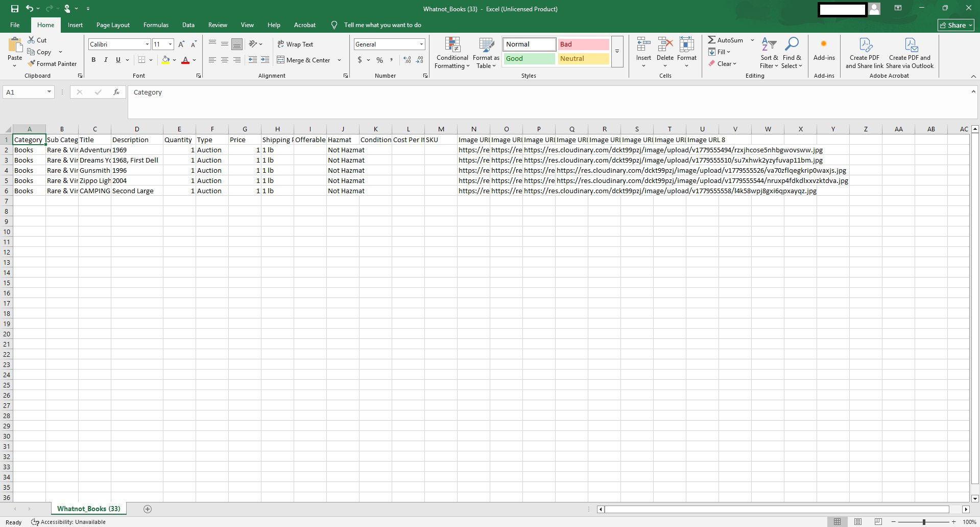Click the Orientation angle text icon
The height and width of the screenshot is (527, 980).
coord(253,44)
